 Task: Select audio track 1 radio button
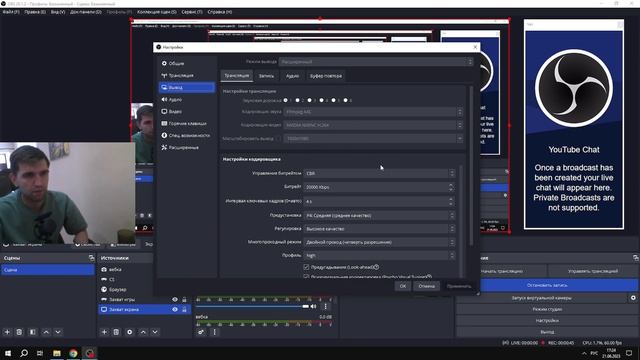pyautogui.click(x=285, y=100)
